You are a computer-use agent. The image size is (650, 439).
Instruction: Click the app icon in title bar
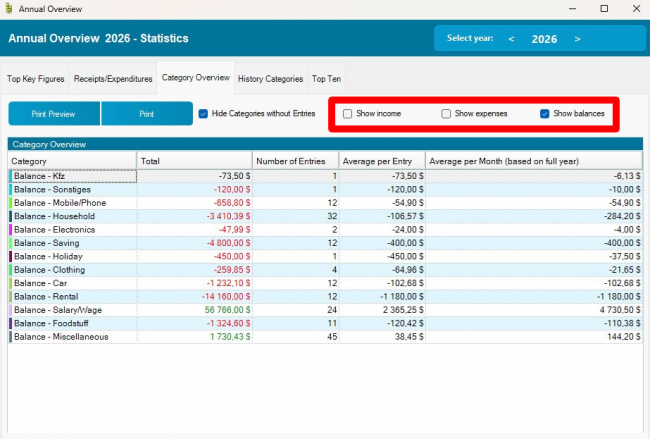click(9, 8)
